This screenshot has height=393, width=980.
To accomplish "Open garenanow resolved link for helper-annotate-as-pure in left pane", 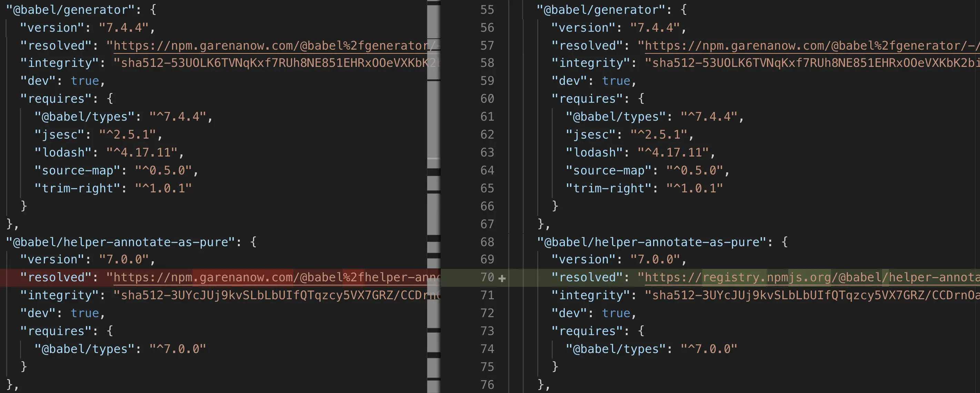I will pyautogui.click(x=277, y=278).
